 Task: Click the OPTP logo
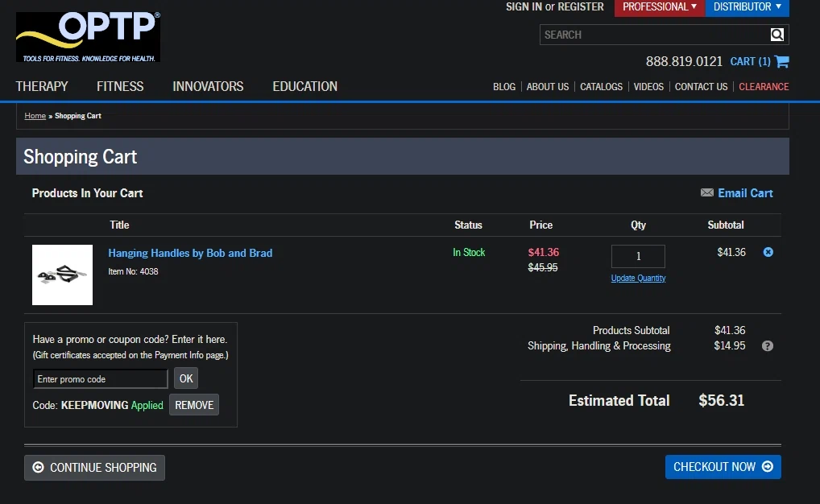[x=88, y=36]
